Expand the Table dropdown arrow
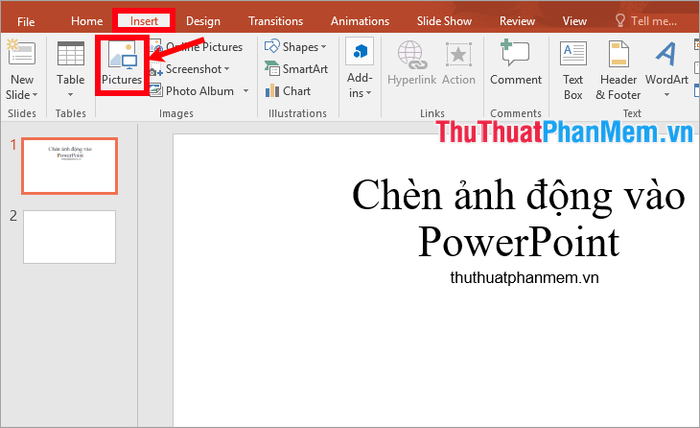Screen dimensions: 700x428 [x=71, y=95]
